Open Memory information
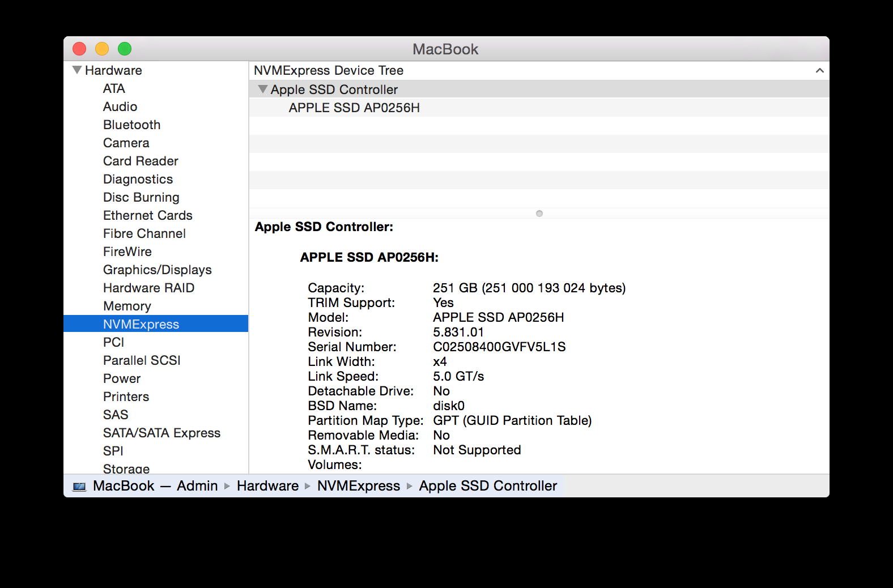 127,306
